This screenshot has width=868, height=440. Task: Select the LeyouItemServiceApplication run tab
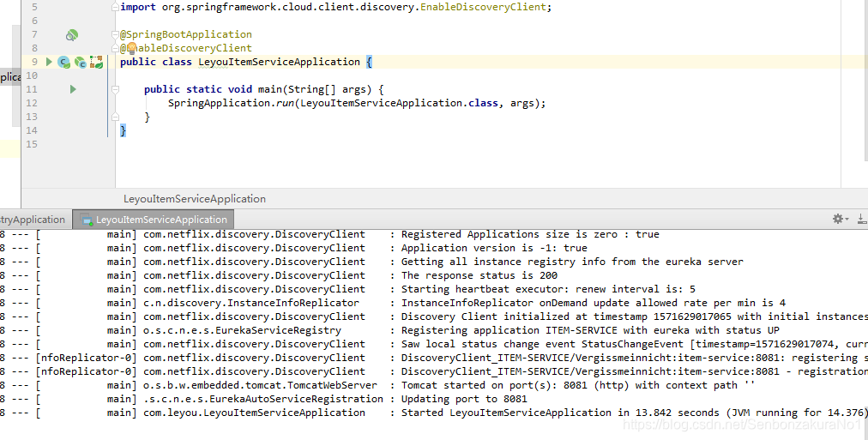154,220
